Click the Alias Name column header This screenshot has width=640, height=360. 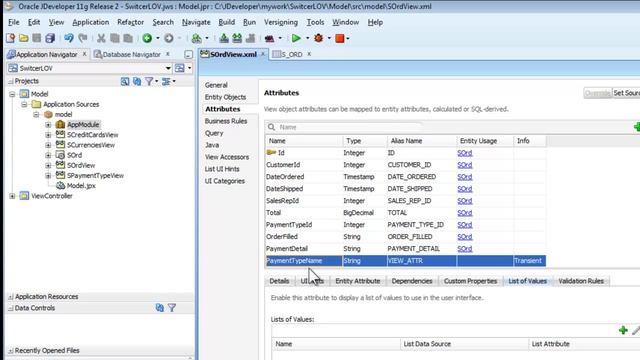click(422, 141)
